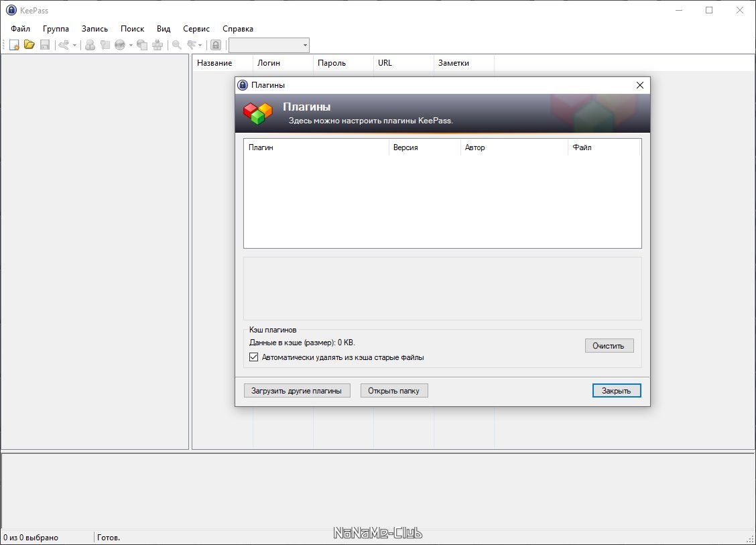Click the KeePass app icon in main title bar

pos(11,10)
